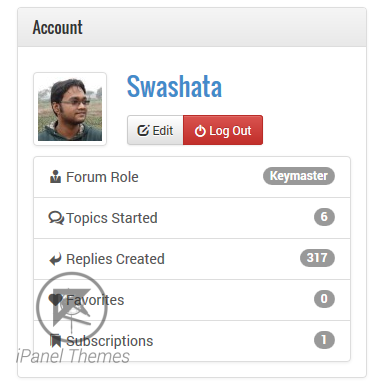
Task: Open the Replies Created list item
Action: coord(192,259)
